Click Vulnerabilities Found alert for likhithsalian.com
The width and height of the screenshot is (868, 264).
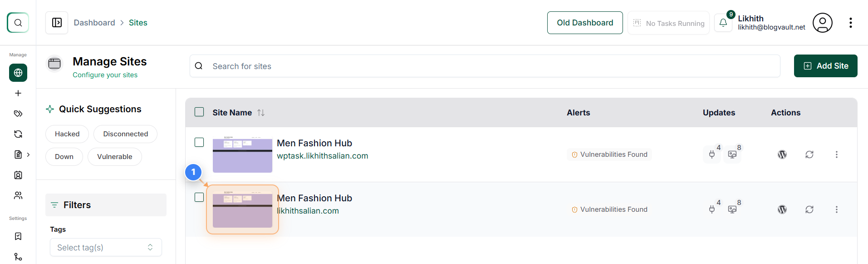(609, 209)
